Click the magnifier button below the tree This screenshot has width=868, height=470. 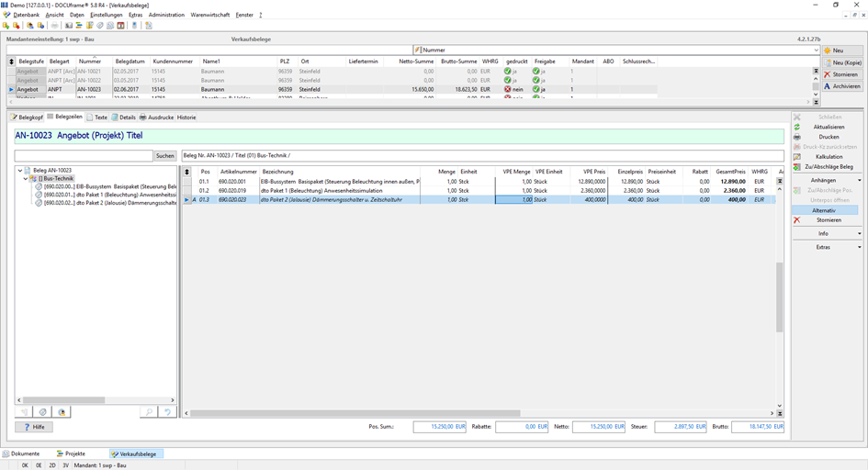pyautogui.click(x=149, y=412)
